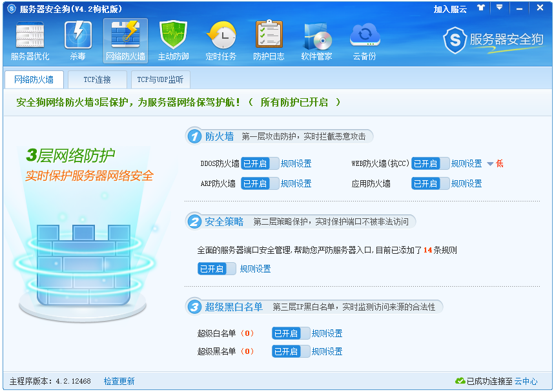Switch to the TCP与UDP监听 tab
The height and width of the screenshot is (392, 554).
[x=160, y=79]
